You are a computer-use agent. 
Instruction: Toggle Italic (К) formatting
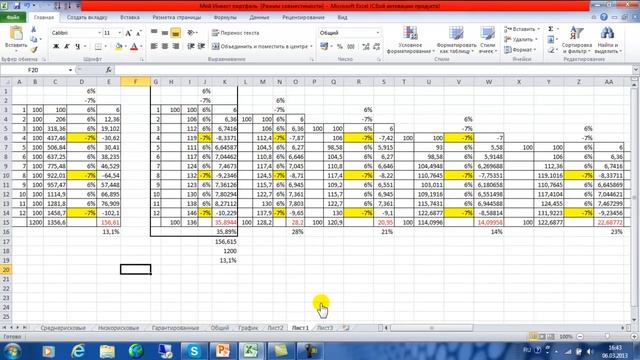67,47
